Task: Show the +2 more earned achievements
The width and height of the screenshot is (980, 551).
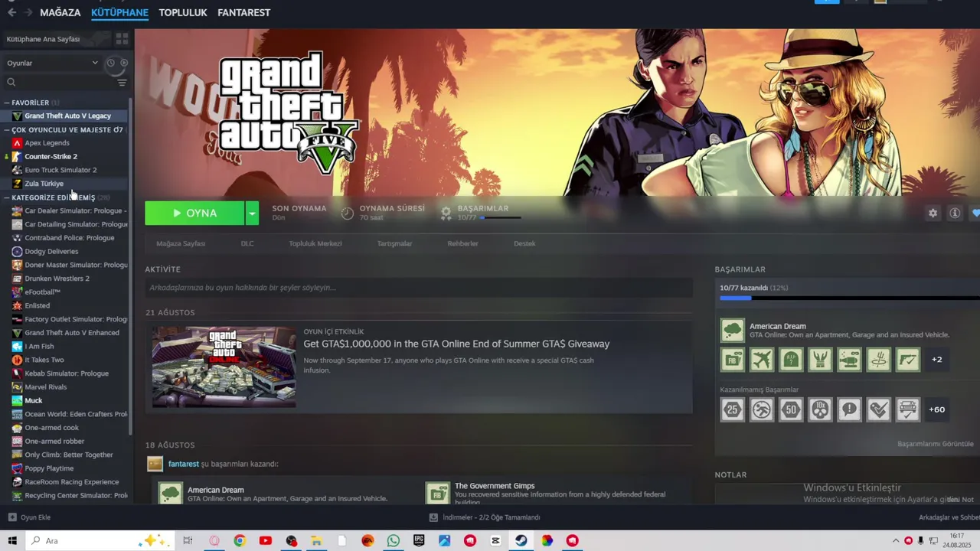Action: click(936, 359)
